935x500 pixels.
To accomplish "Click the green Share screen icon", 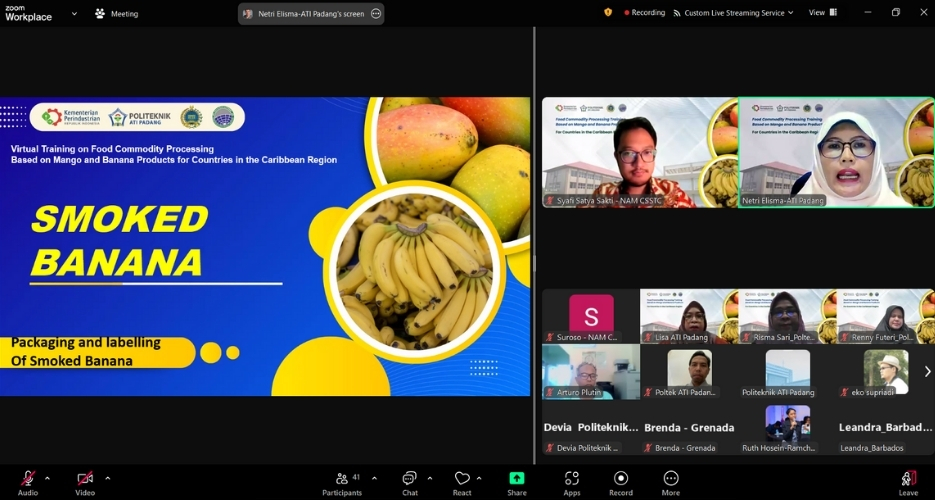I will [517, 478].
